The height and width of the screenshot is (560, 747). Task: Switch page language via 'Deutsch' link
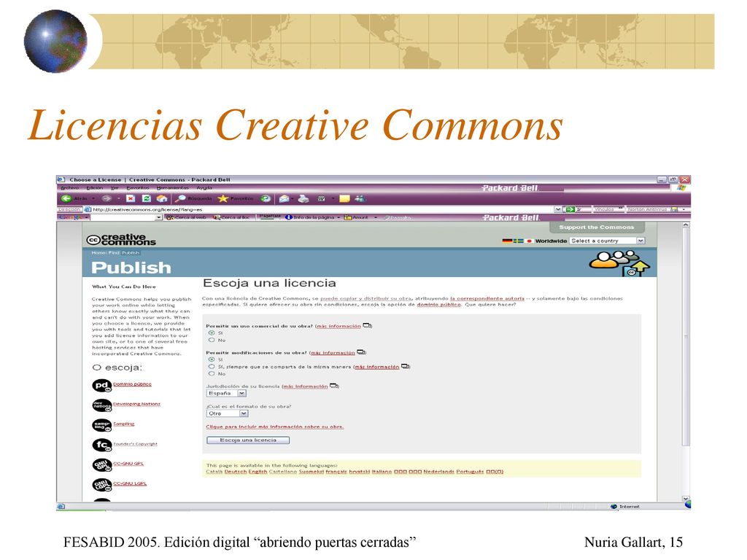click(236, 472)
